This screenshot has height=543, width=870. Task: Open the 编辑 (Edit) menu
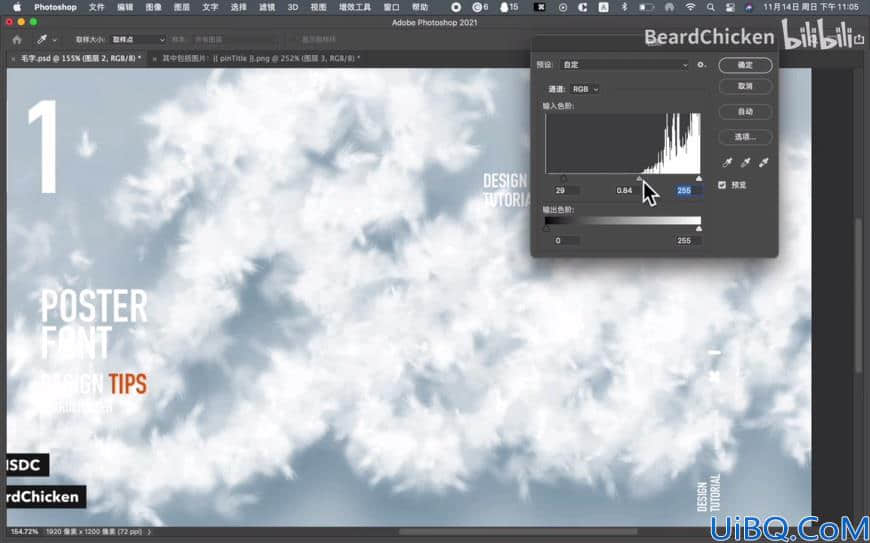pyautogui.click(x=125, y=7)
